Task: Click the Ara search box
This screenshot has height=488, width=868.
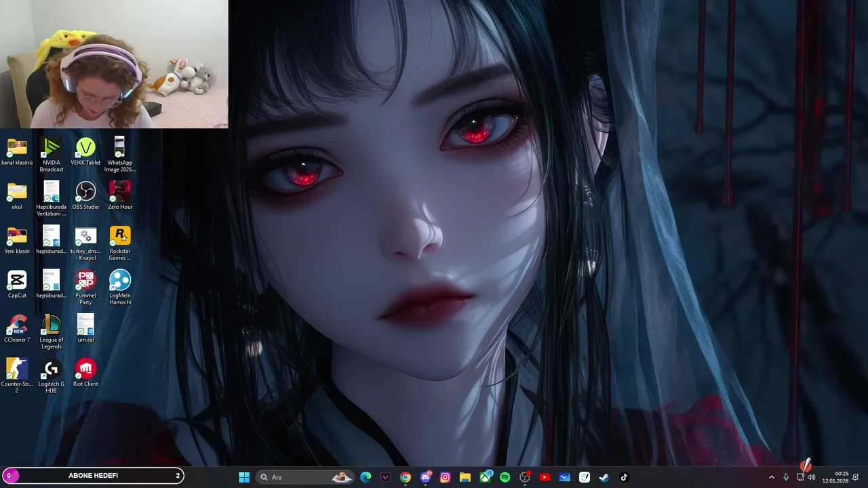Action: point(305,477)
